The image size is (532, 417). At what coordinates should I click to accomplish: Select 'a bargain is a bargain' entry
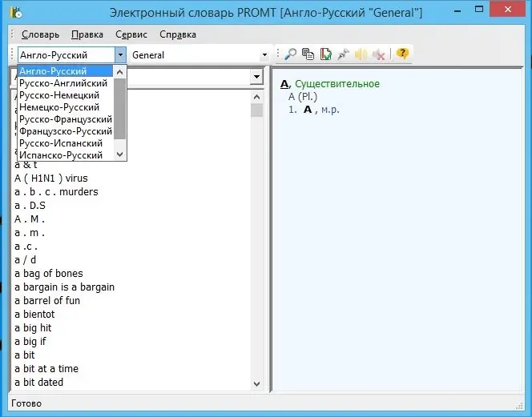coord(64,287)
